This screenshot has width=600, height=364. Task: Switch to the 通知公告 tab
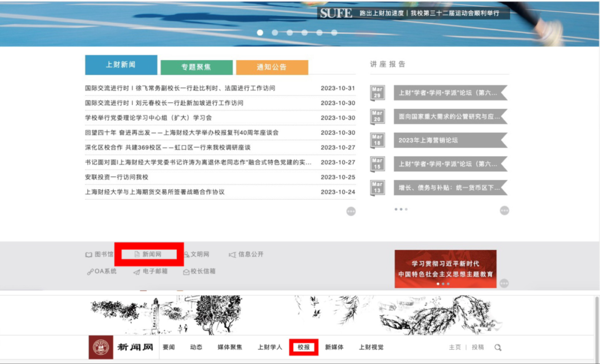[272, 67]
